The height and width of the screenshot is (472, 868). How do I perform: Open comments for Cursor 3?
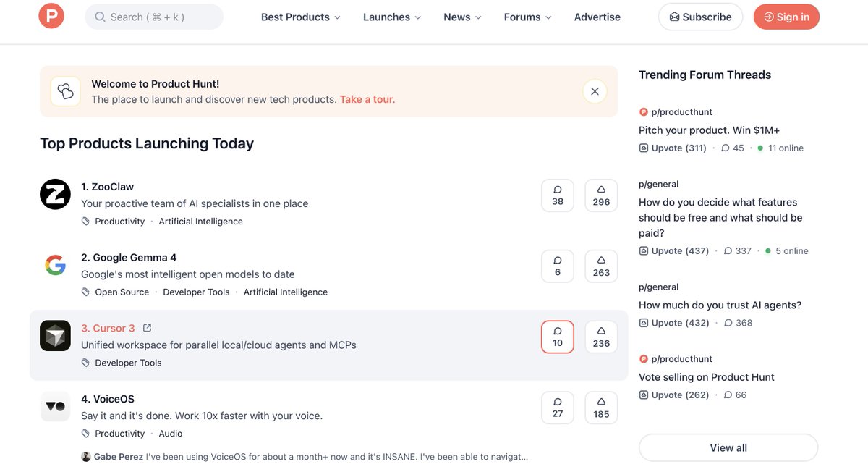click(x=558, y=337)
